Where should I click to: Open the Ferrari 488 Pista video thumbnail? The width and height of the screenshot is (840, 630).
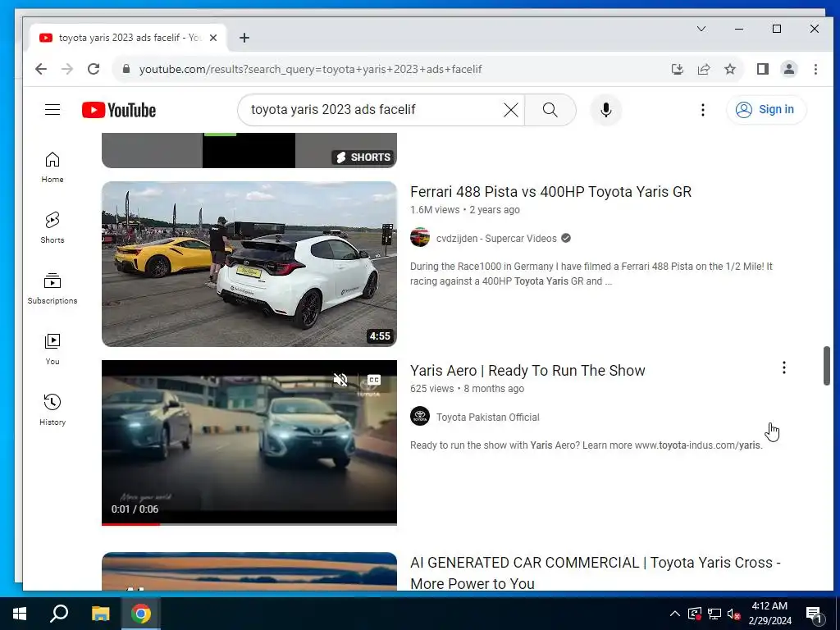pyautogui.click(x=249, y=264)
